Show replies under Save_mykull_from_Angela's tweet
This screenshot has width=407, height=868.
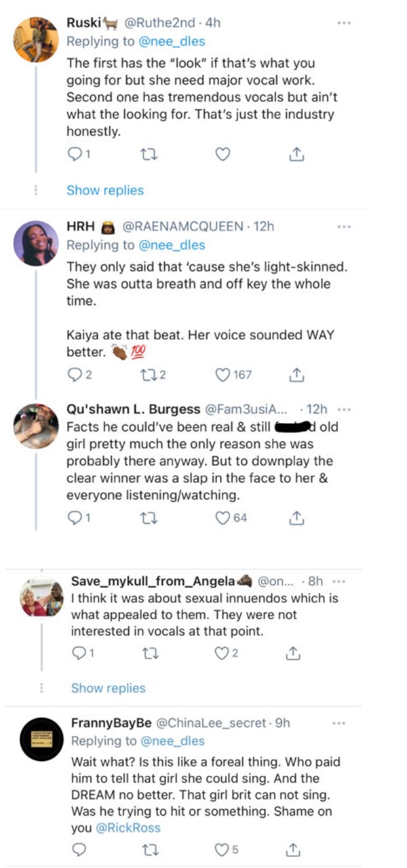tap(109, 688)
